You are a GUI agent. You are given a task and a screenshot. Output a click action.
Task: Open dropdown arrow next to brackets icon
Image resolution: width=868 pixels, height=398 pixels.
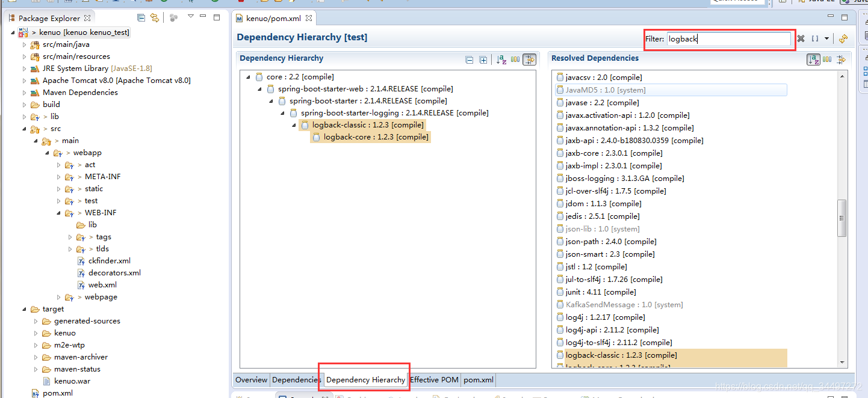[x=826, y=39]
